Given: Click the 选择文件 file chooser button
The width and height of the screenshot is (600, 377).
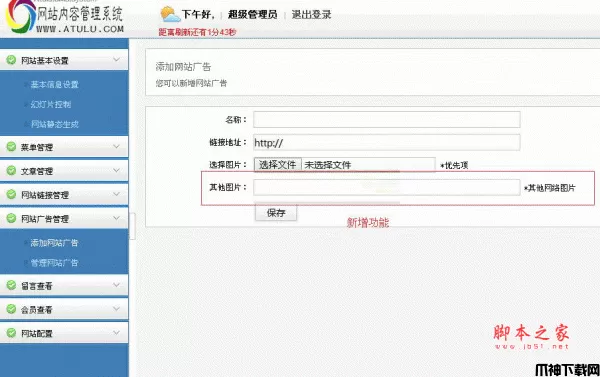Looking at the screenshot, I should tap(277, 165).
